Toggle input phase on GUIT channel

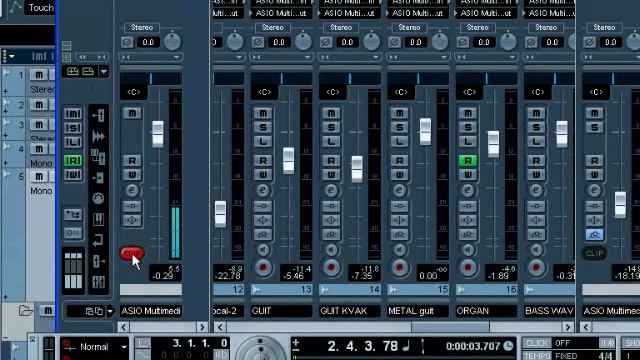[x=258, y=42]
